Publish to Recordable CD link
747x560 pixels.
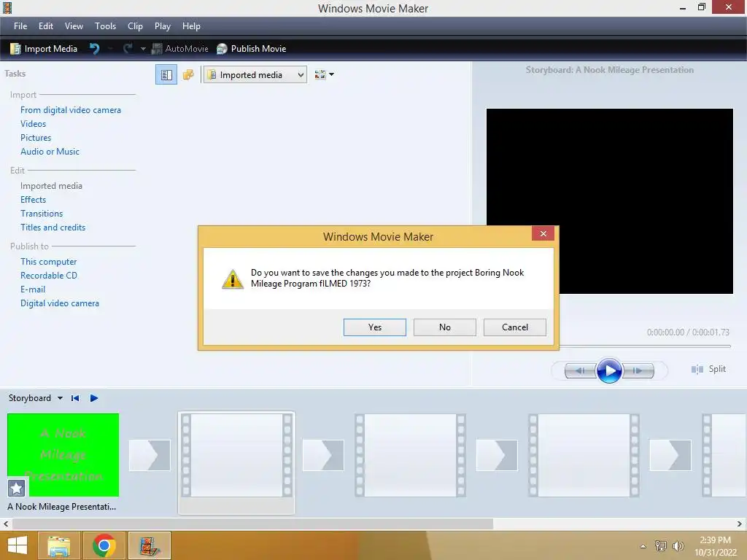click(x=49, y=275)
